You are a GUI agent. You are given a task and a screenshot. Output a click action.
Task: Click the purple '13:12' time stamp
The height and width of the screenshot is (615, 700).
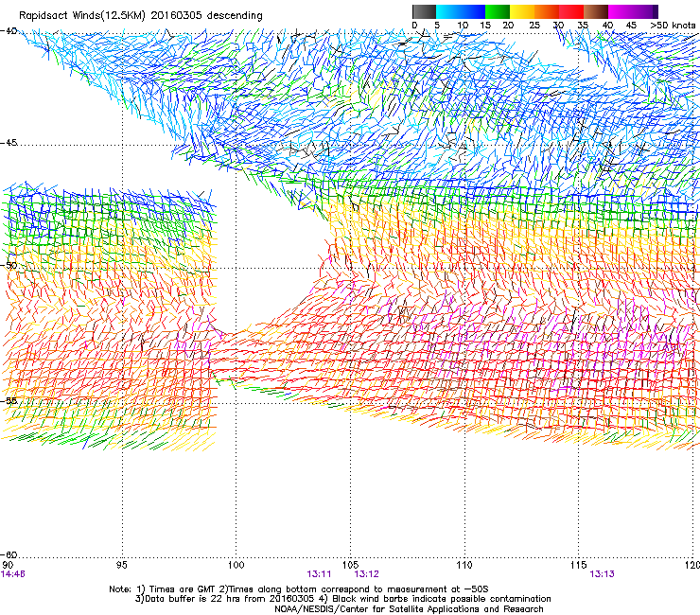tap(366, 574)
